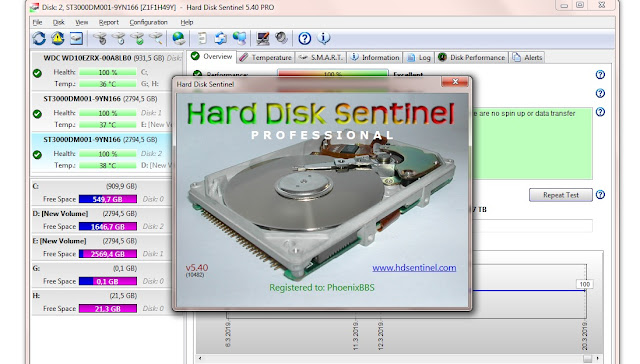Open the Alerts tab
The width and height of the screenshot is (640, 364).
(x=527, y=58)
